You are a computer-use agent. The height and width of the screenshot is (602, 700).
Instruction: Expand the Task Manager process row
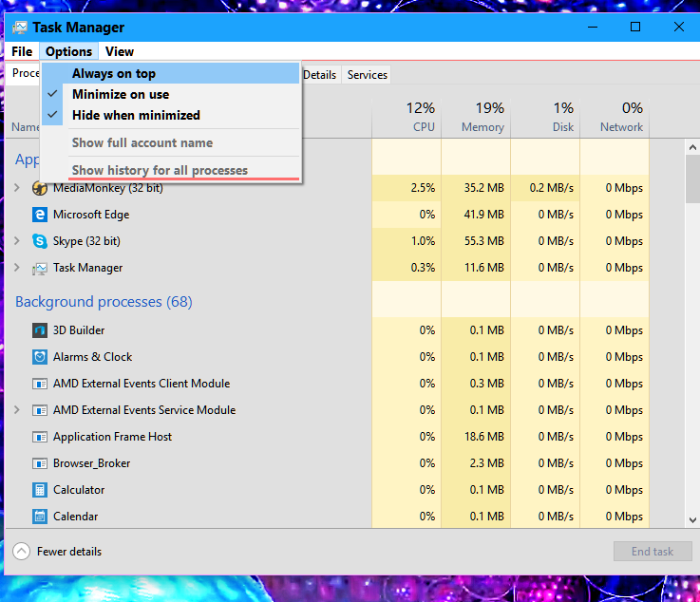[16, 268]
